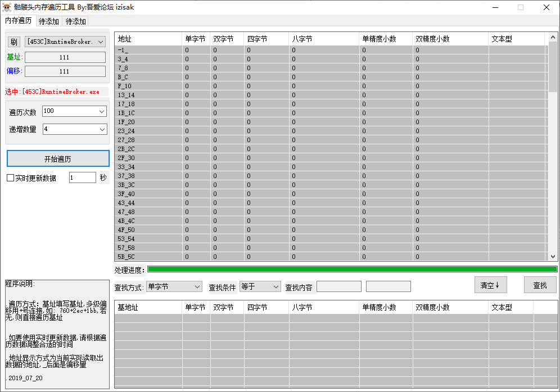Viewport: 560px width, 392px height.
Task: Click the 单精度小数 column header in upper table
Action: [386, 39]
